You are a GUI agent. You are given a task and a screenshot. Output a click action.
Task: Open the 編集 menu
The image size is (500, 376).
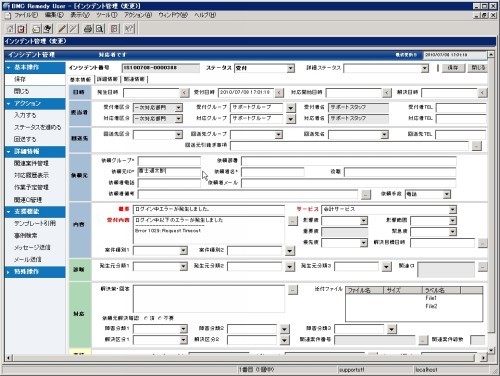(54, 15)
